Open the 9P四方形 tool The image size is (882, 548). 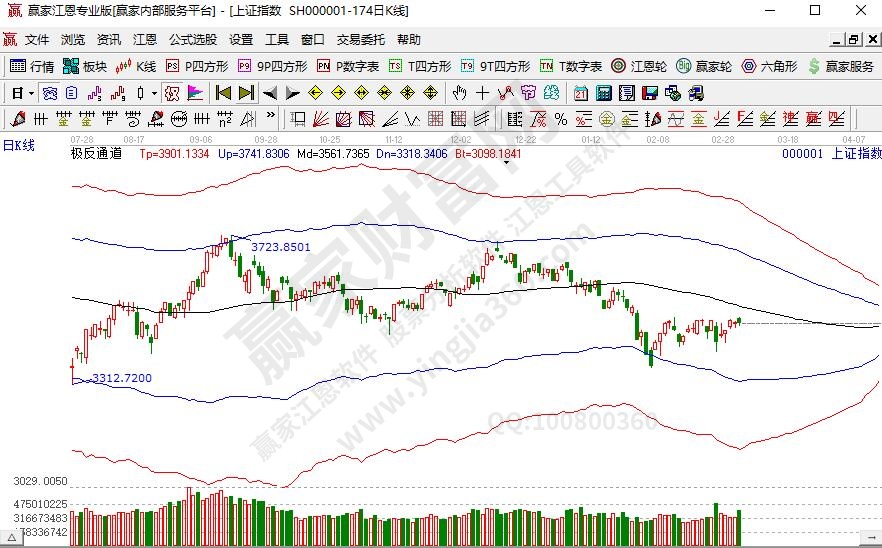point(271,66)
